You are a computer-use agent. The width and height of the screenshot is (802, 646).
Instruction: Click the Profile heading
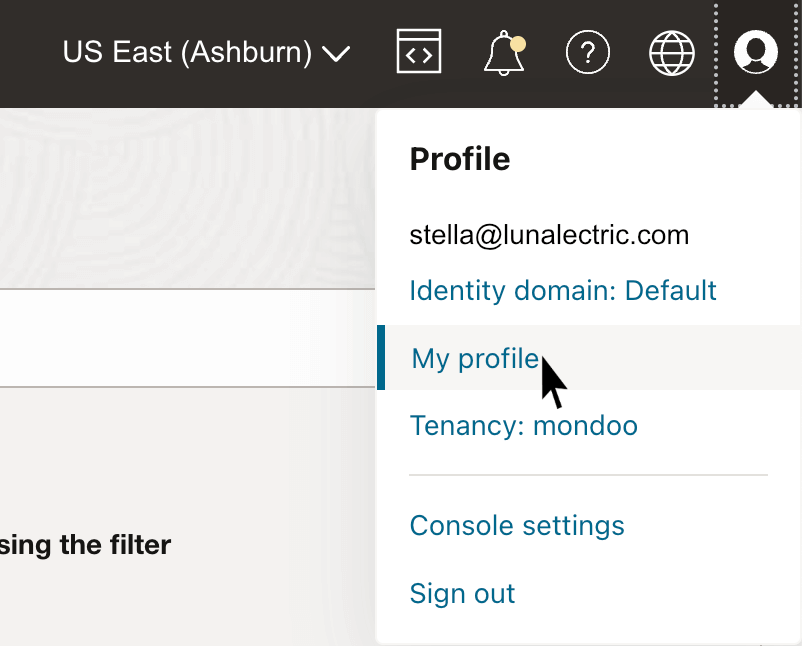point(460,158)
